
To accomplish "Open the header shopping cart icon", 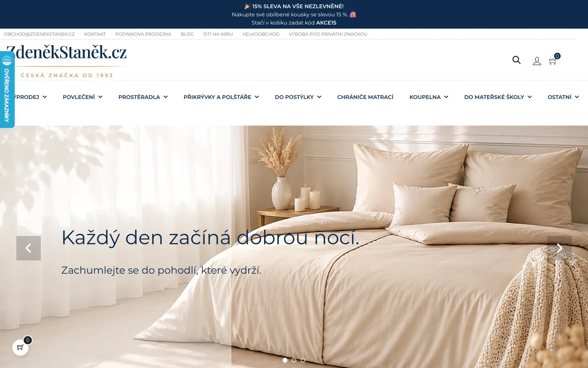I will tap(553, 61).
